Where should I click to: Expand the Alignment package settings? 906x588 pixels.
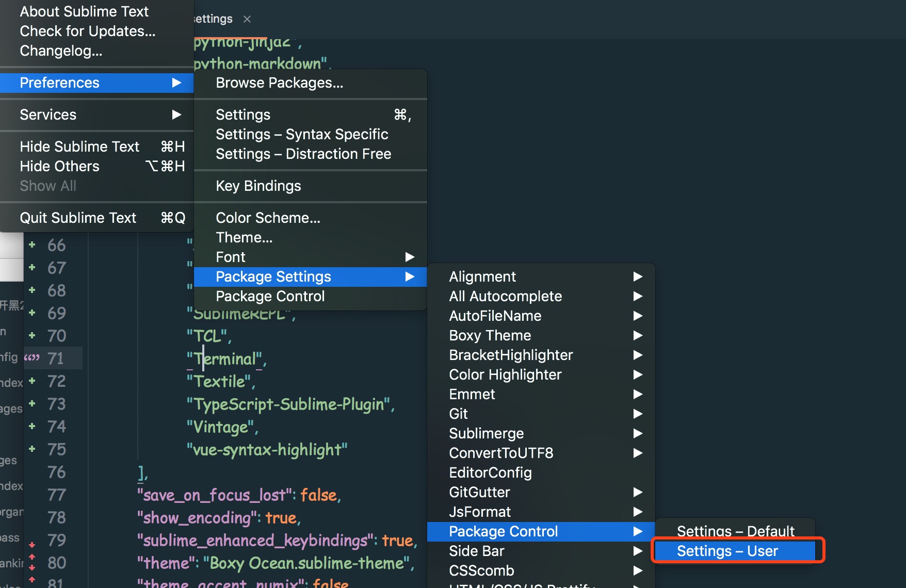541,276
